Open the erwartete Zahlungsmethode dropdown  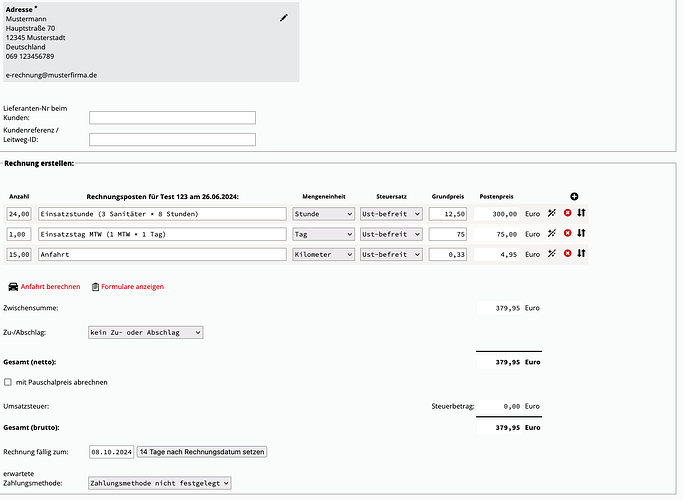[159, 483]
